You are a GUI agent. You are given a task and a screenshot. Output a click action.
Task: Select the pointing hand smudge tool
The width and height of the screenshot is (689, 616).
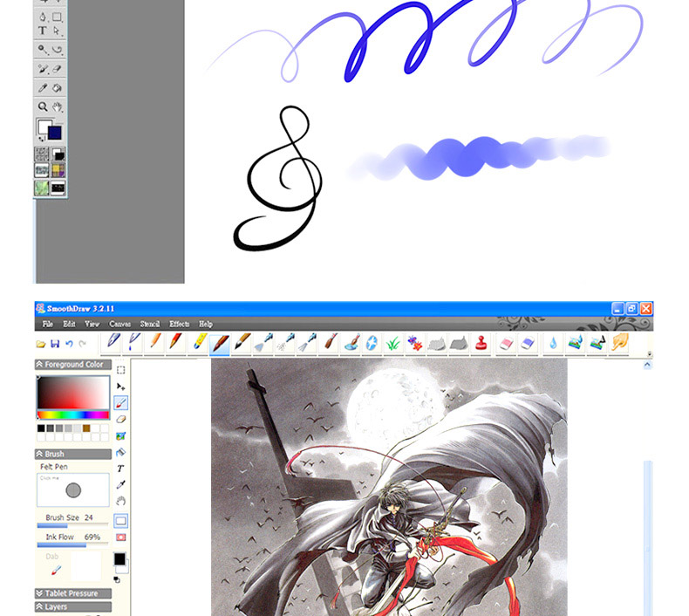pos(619,342)
